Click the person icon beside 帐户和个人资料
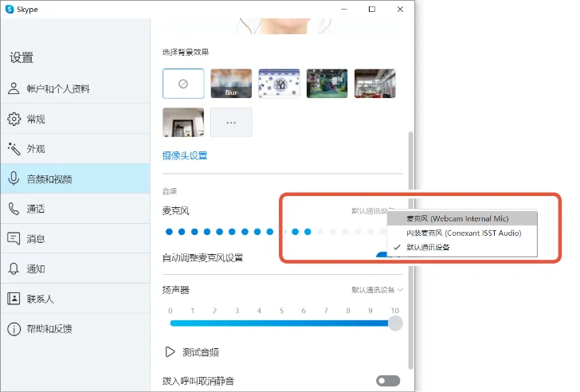The image size is (580, 392). click(x=14, y=88)
